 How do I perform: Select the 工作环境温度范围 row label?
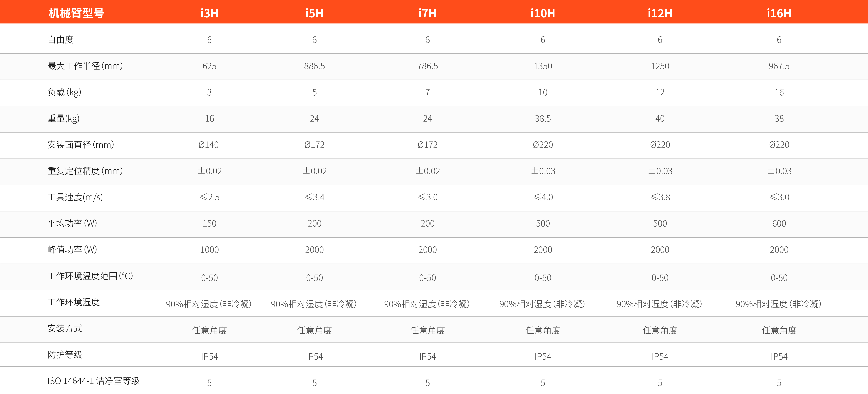[x=90, y=276]
